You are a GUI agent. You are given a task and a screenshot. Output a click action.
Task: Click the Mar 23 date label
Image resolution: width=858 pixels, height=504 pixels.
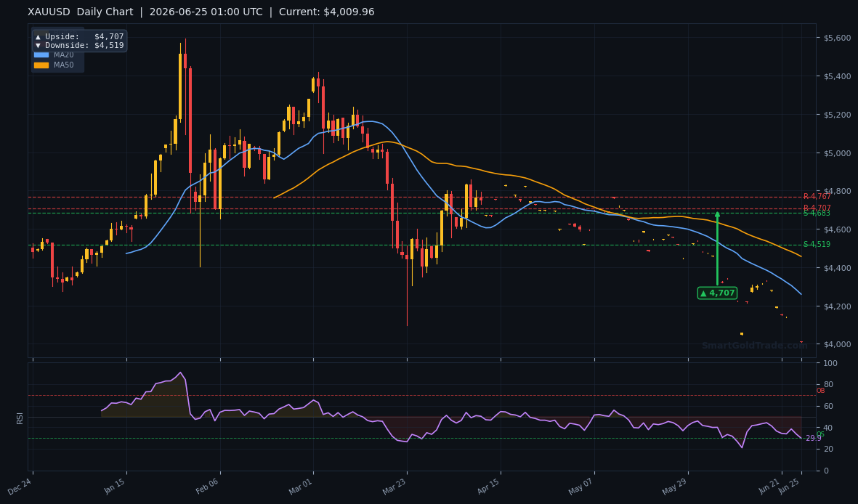click(394, 487)
